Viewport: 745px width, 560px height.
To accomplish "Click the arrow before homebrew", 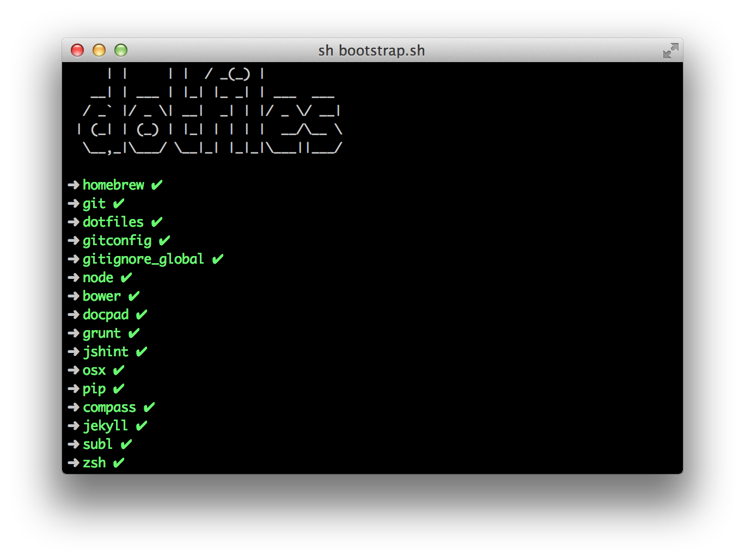I will click(74, 185).
